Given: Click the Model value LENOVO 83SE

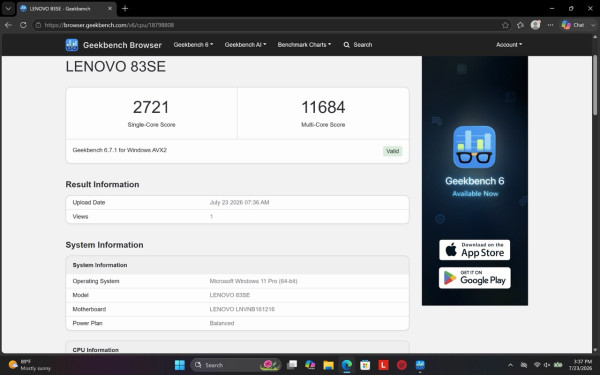Looking at the screenshot, I should [230, 295].
